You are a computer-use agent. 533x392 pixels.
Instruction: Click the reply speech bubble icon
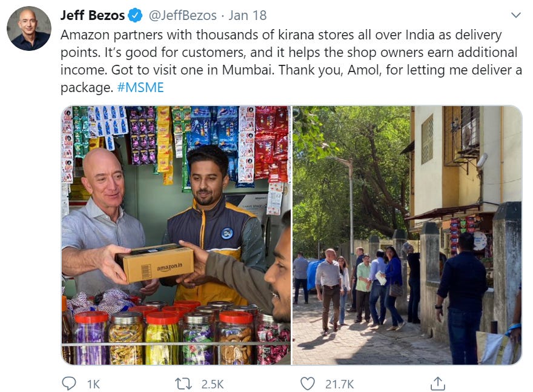click(x=69, y=383)
